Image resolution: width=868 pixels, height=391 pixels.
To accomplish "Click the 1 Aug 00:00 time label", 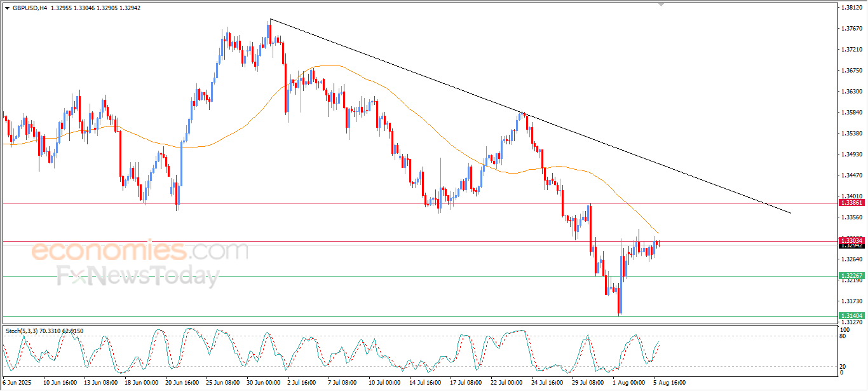I will tap(628, 383).
